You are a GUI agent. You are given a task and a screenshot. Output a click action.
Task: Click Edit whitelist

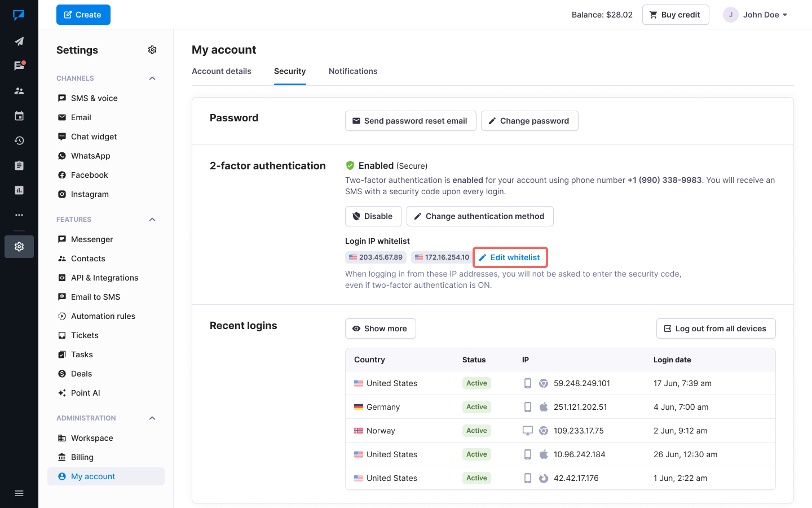pyautogui.click(x=510, y=257)
